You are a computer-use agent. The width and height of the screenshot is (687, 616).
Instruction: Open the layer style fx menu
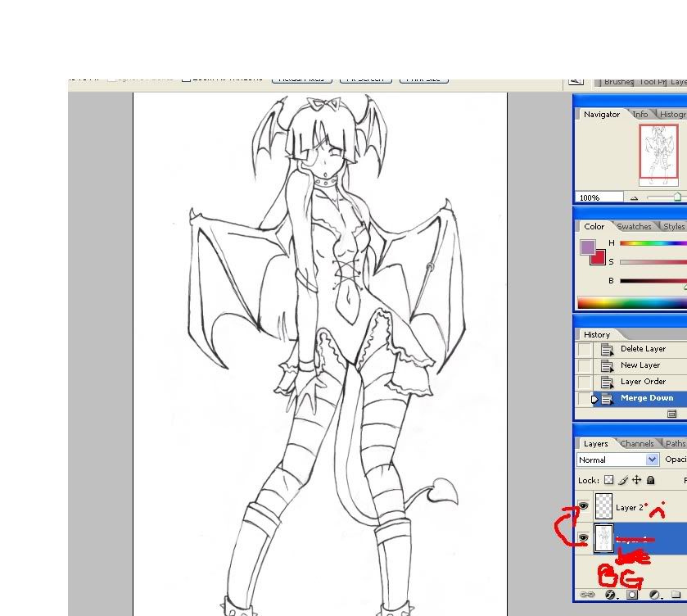coord(610,595)
